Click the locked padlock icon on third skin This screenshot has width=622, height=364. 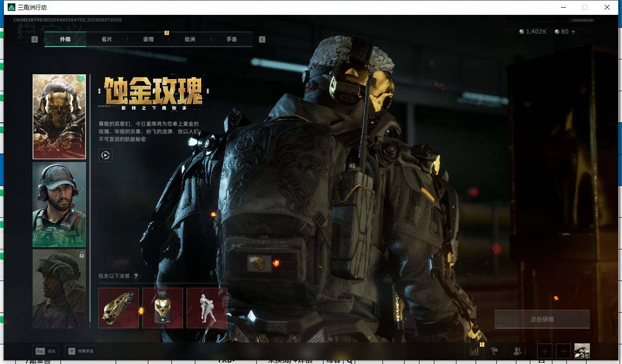(x=82, y=255)
